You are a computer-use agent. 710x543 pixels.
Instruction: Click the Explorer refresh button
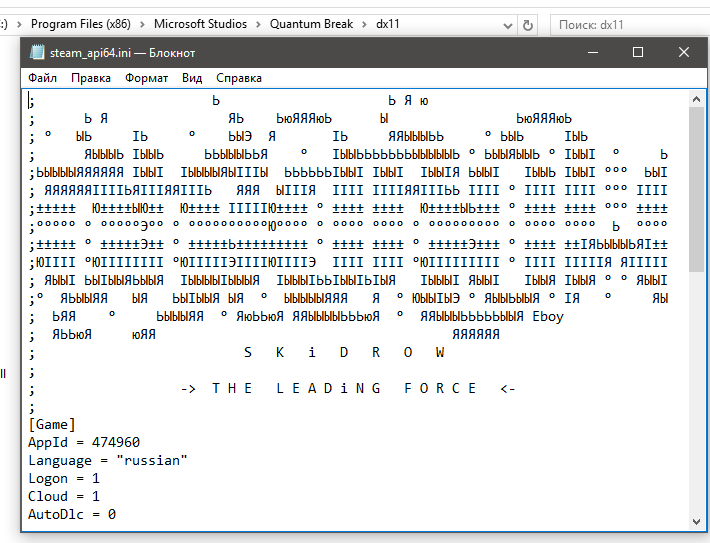(528, 25)
